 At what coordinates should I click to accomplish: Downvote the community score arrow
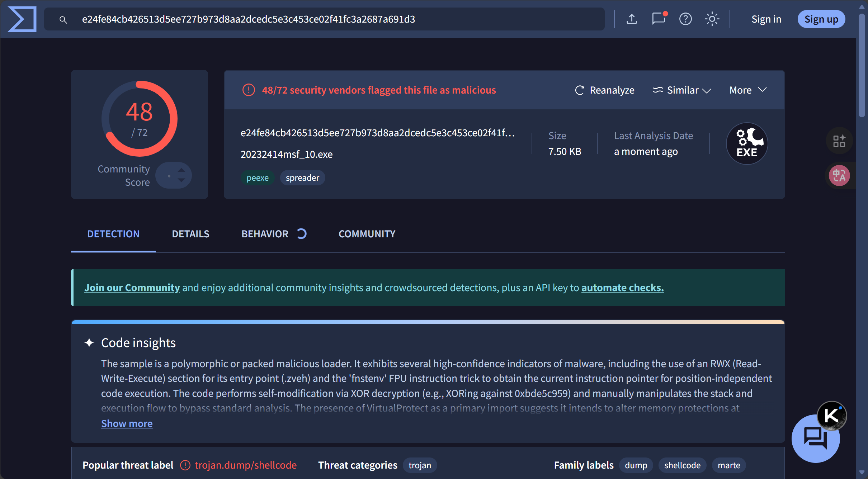pos(181,180)
